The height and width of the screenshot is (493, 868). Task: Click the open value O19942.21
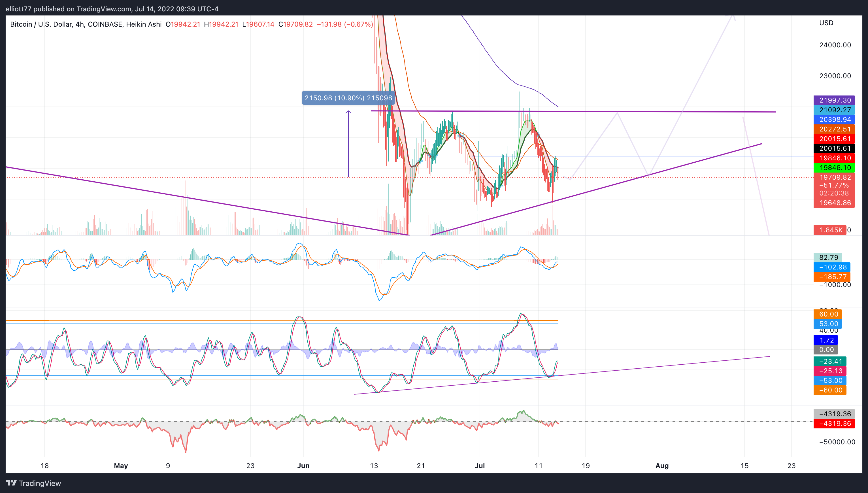[183, 24]
